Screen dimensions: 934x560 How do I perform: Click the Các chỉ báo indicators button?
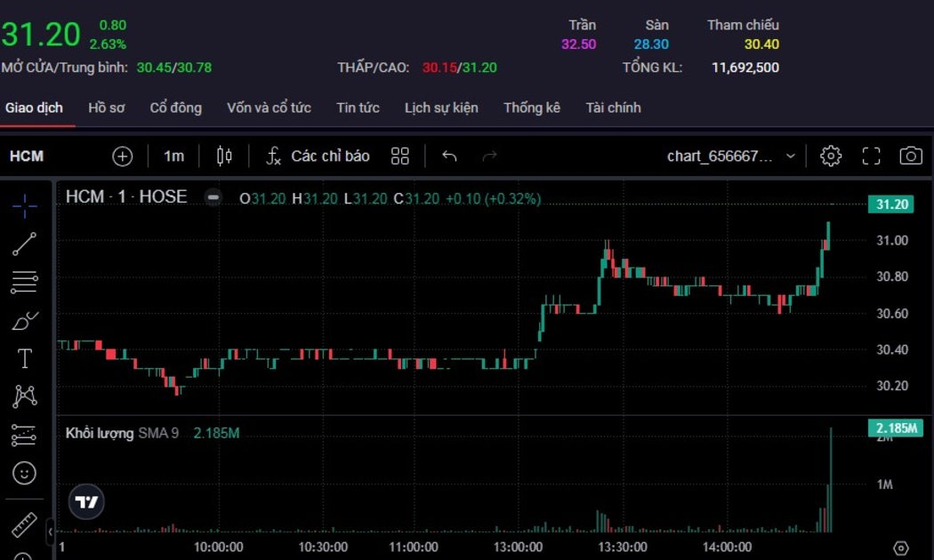[x=318, y=156]
